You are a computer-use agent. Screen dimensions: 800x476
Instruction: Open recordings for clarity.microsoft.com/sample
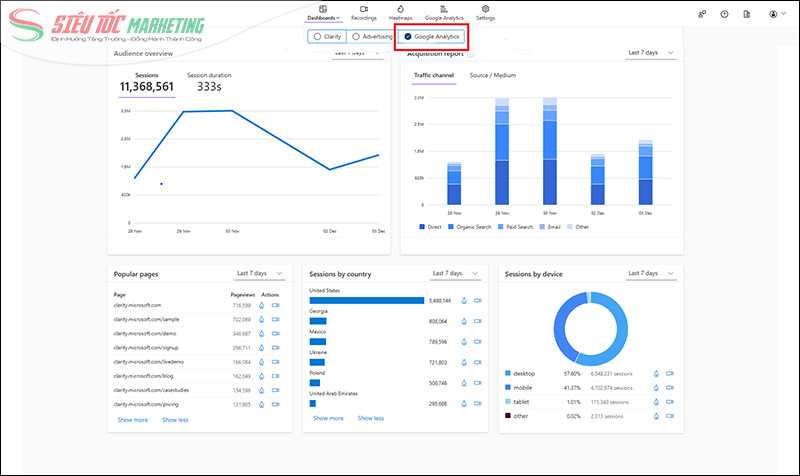click(276, 320)
